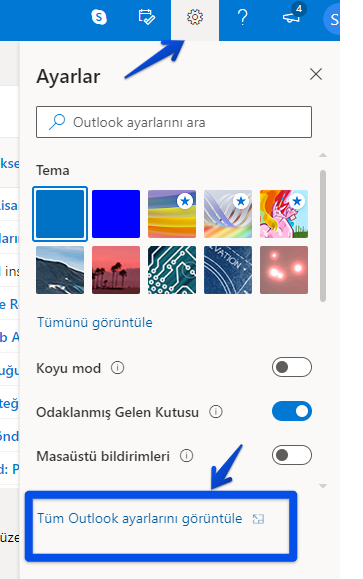Click the info icon beside Koyu mod

pos(118,368)
